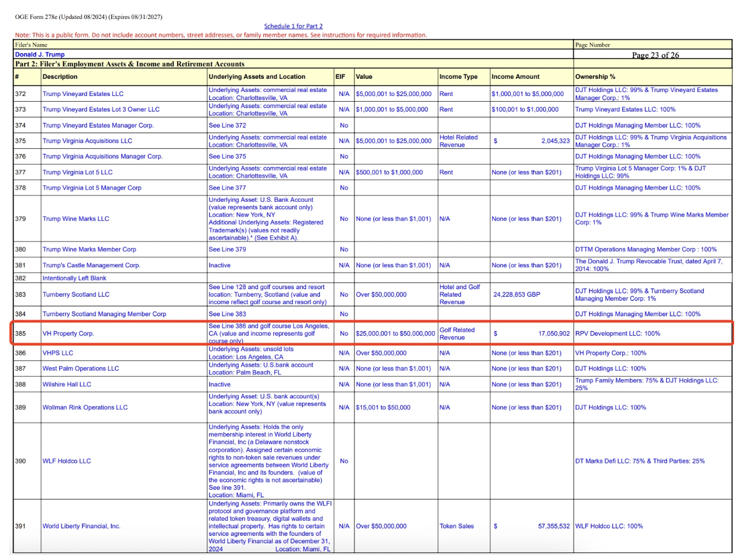Click 'Intentionally Left Blank' in row 382

(x=74, y=278)
